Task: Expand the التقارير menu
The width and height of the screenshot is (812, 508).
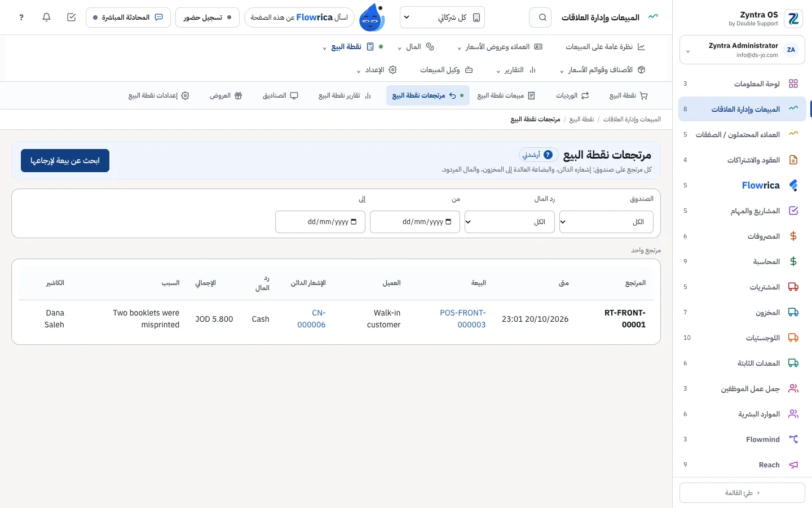Action: coord(515,70)
